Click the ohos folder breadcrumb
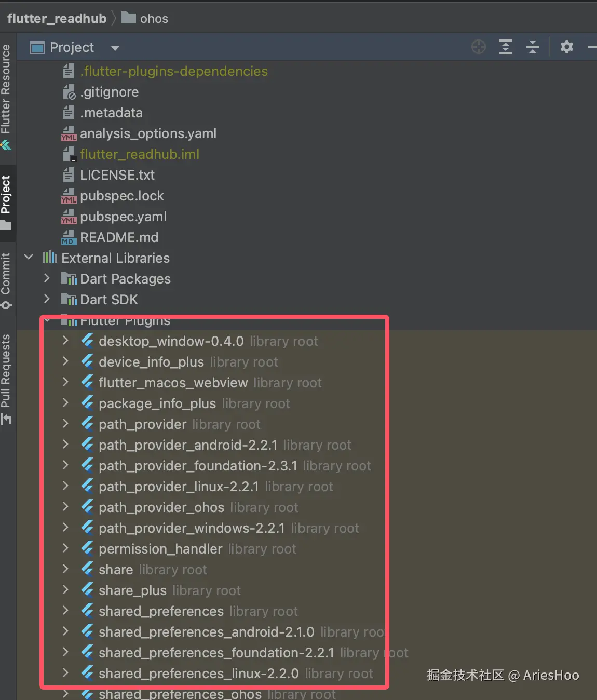The height and width of the screenshot is (700, 597). (x=145, y=19)
